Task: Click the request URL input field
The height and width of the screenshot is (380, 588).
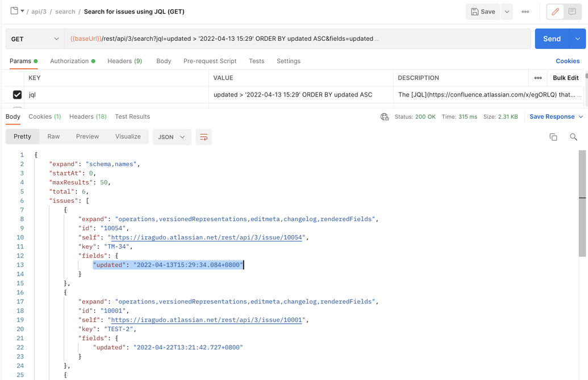Action: (295, 39)
